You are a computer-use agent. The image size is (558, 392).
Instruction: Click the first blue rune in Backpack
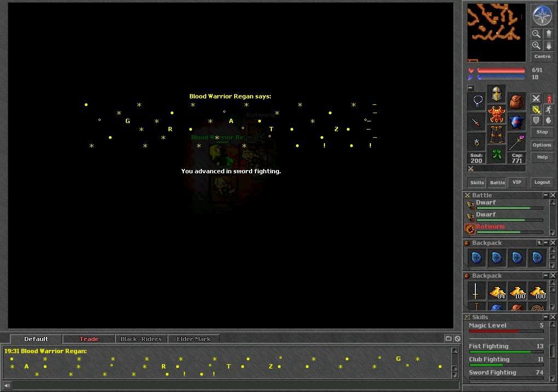476,258
